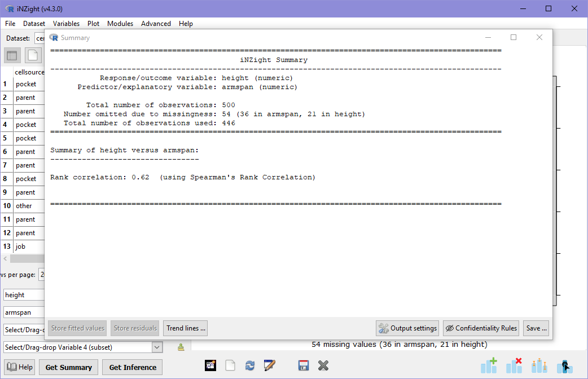Click the green slider icon beside Variable 4
This screenshot has width=588, height=379.
click(x=181, y=347)
